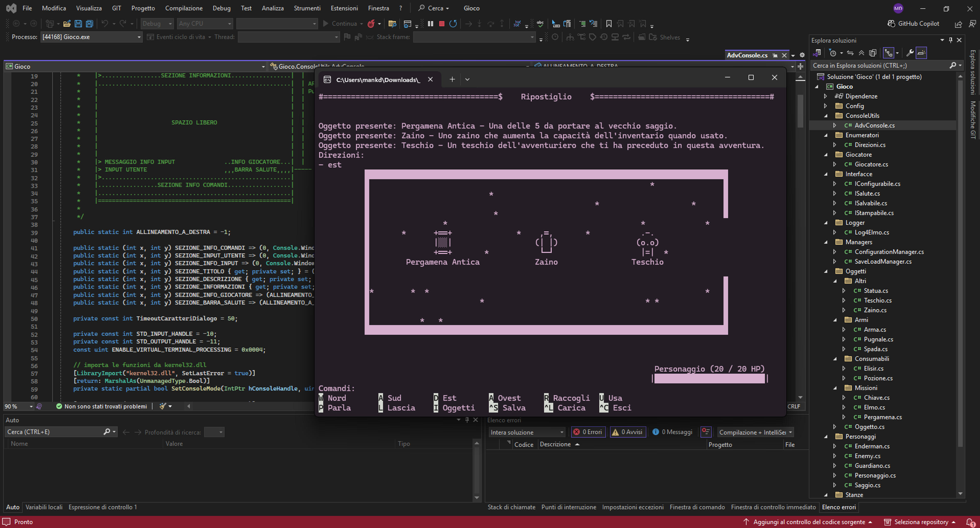
Task: Open the Compilazione menu
Action: click(x=184, y=8)
